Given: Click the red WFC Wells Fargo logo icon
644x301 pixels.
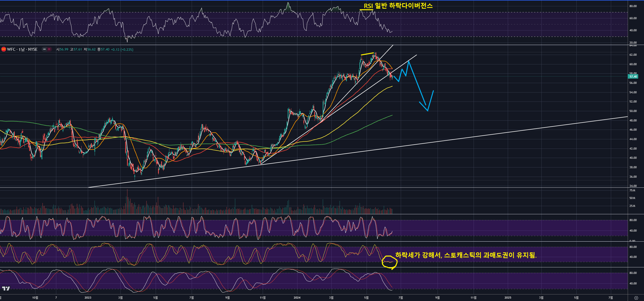Looking at the screenshot, I should coord(4,49).
